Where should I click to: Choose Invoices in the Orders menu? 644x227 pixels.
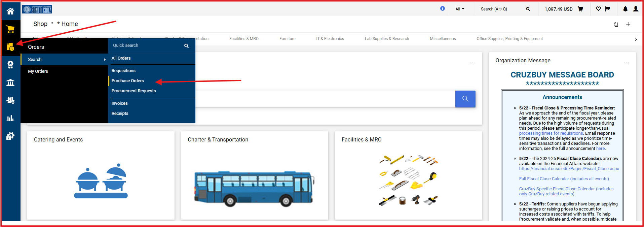coord(120,103)
